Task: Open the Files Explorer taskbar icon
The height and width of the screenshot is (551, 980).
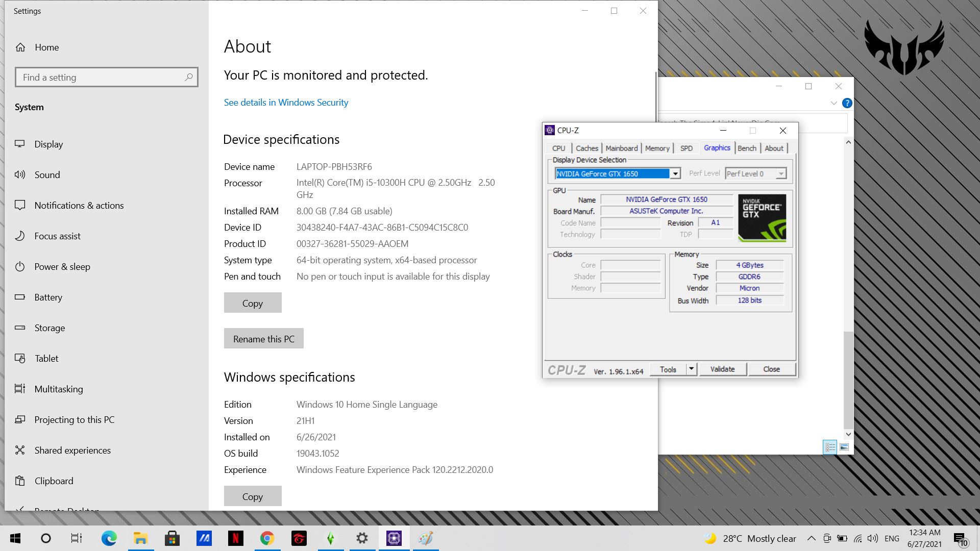Action: point(140,538)
